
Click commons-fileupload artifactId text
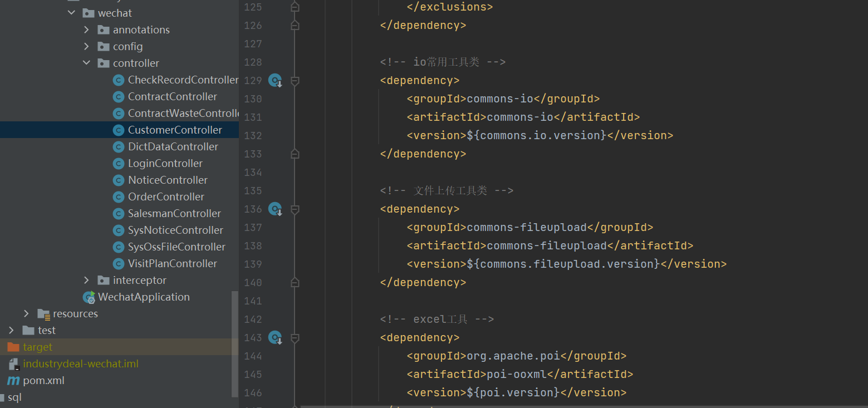tap(547, 245)
